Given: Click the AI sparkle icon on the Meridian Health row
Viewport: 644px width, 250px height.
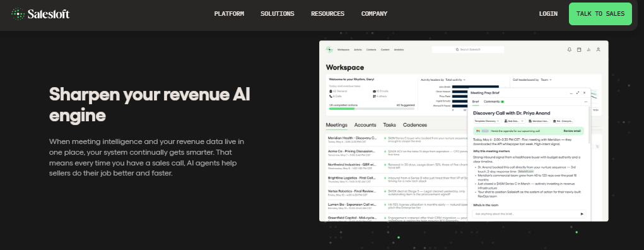Looking at the screenshot, I should tap(385, 138).
